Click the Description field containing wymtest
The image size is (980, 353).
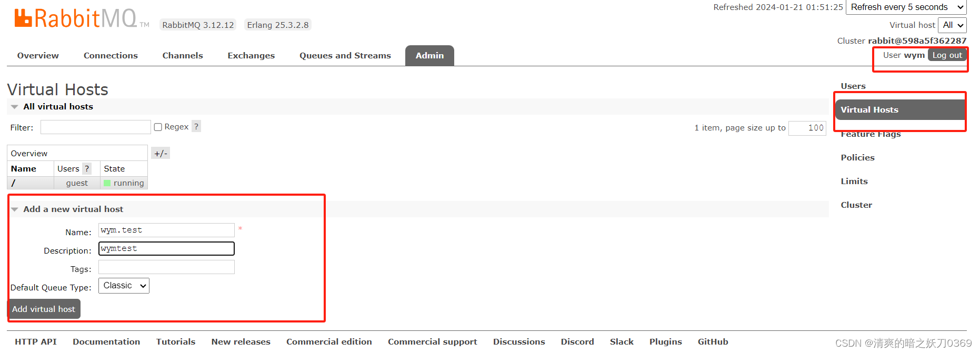pyautogui.click(x=166, y=248)
